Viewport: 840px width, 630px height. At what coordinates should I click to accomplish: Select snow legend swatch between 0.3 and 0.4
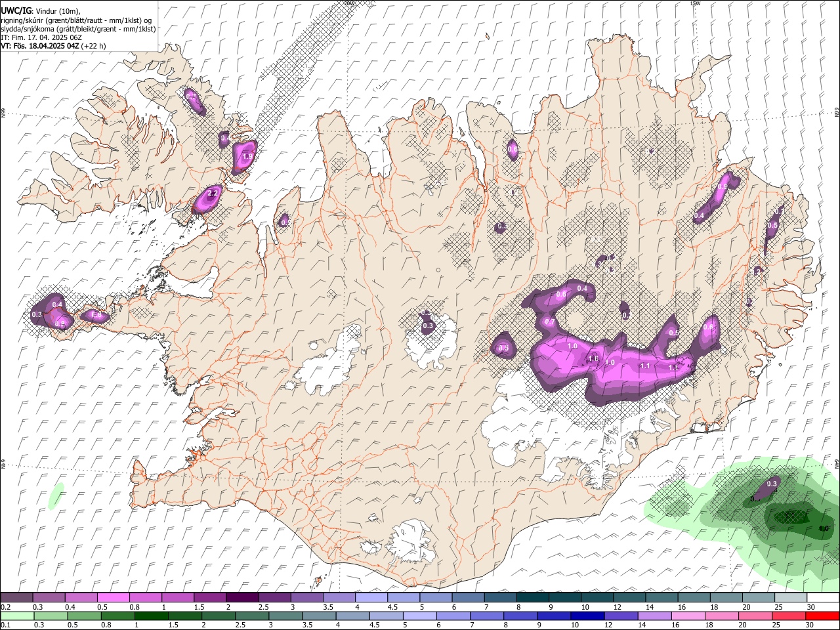point(49,598)
